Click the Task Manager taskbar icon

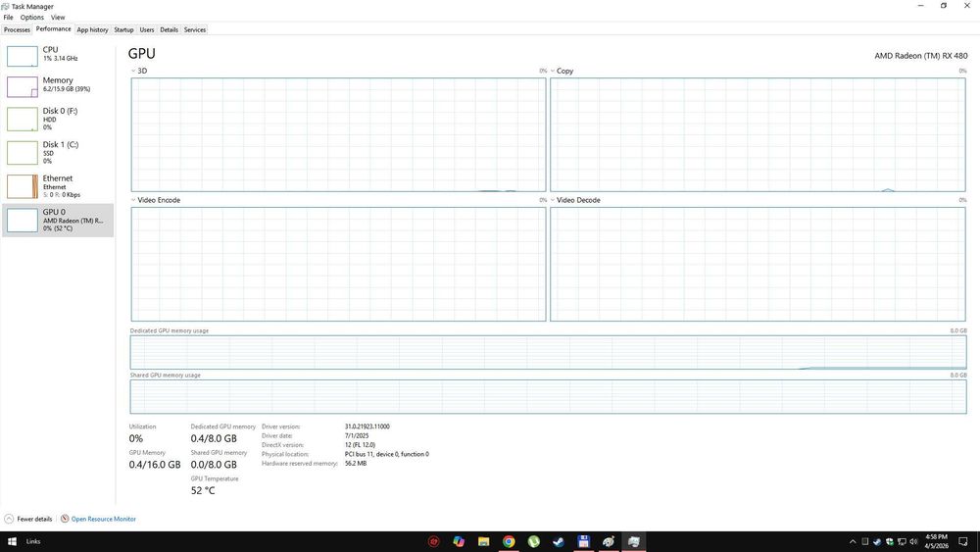634,541
